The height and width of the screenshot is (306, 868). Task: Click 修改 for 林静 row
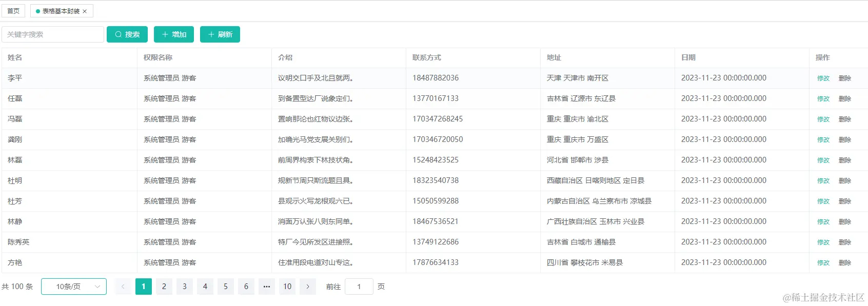(823, 222)
